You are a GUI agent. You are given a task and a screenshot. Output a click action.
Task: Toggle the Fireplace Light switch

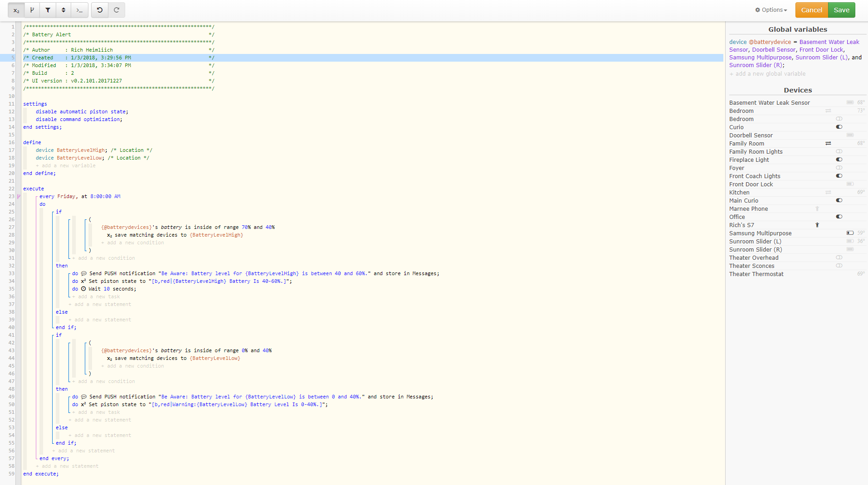(839, 160)
